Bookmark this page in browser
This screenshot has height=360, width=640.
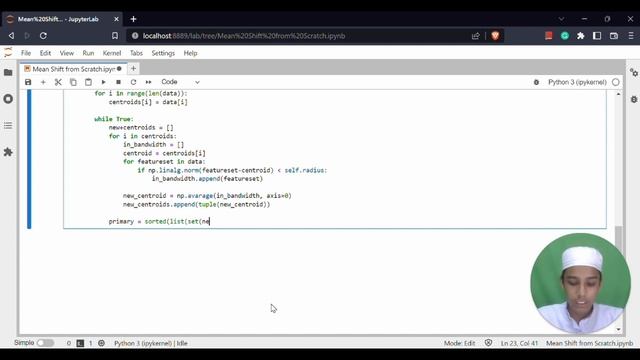click(115, 36)
